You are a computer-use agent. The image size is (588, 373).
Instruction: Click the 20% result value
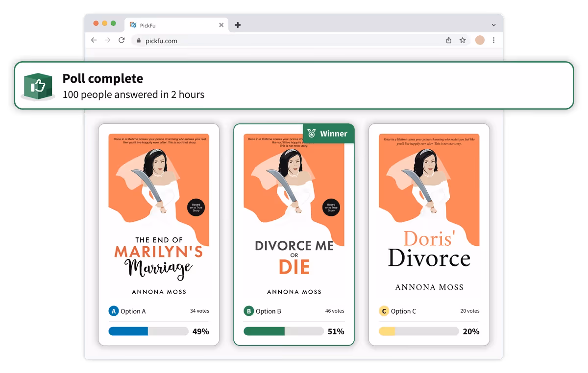[x=471, y=331]
